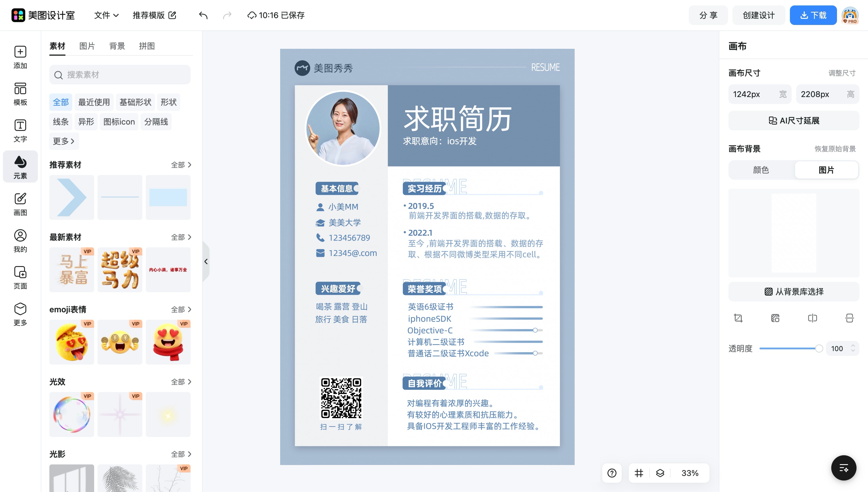The width and height of the screenshot is (868, 492).
Task: Click the crop background icon
Action: click(x=738, y=318)
